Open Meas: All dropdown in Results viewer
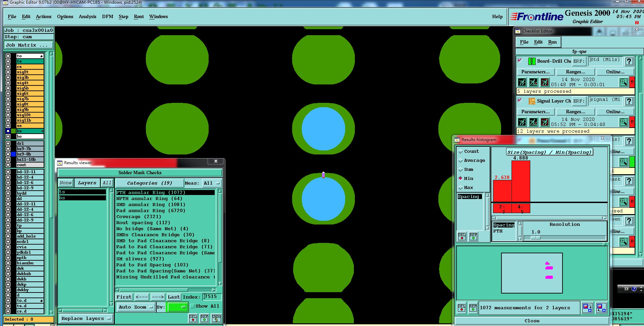 [212, 183]
